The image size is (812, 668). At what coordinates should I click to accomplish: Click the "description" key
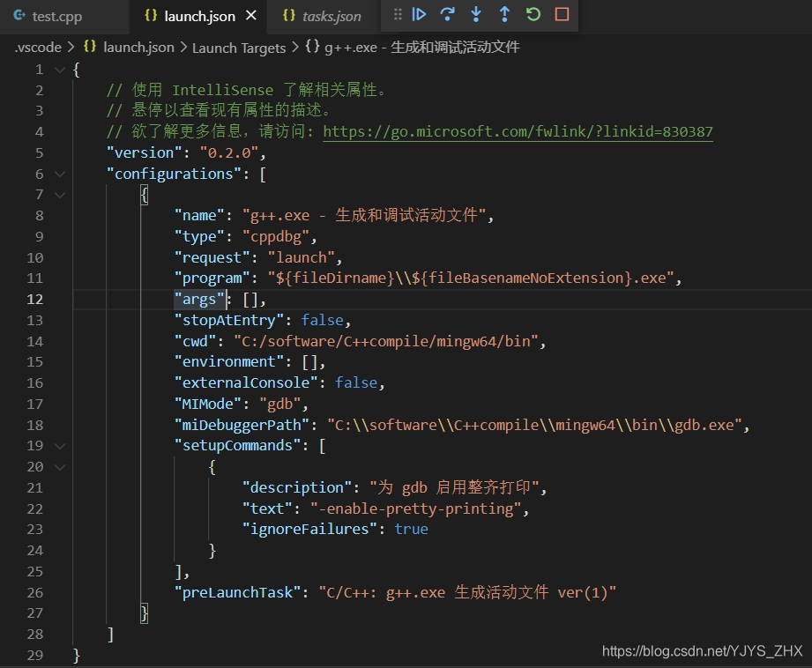click(x=297, y=488)
